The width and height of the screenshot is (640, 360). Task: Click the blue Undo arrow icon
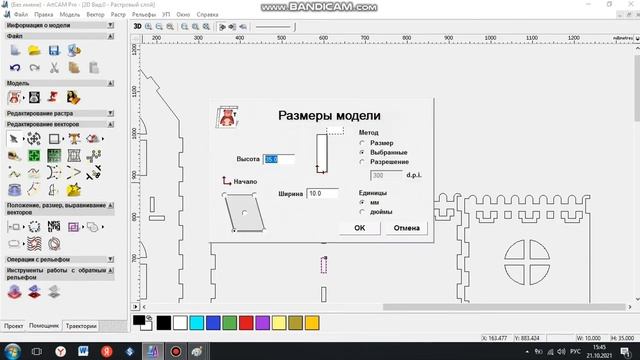(x=15, y=68)
